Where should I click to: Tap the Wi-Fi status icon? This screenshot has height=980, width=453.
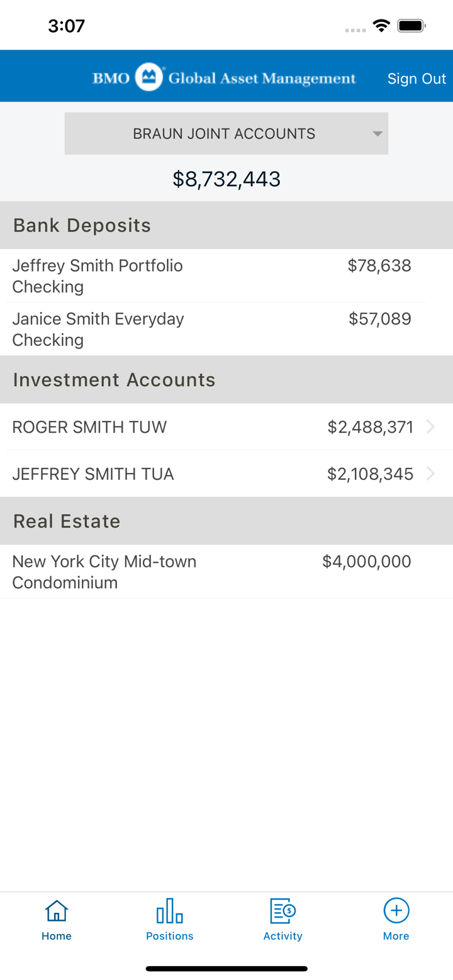click(x=381, y=26)
